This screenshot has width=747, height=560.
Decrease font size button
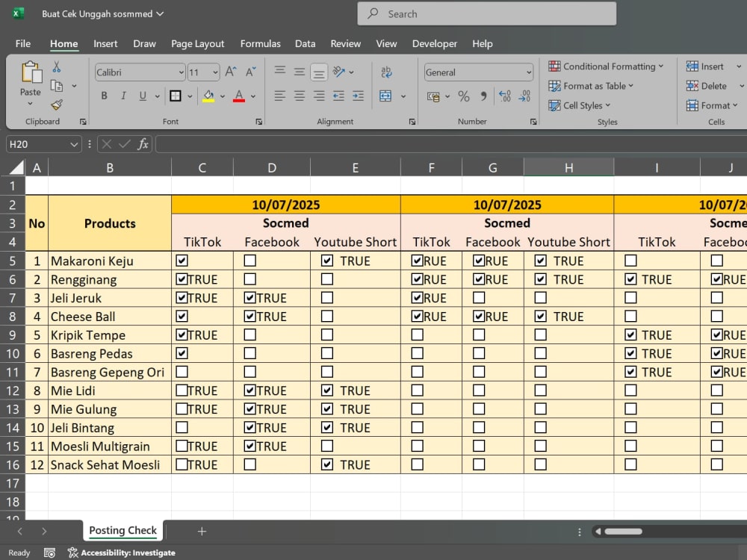[250, 72]
